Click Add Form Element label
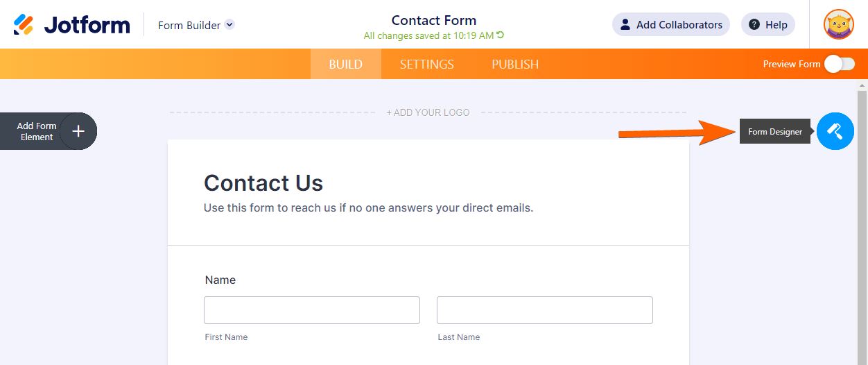This screenshot has width=868, height=365. click(x=37, y=131)
